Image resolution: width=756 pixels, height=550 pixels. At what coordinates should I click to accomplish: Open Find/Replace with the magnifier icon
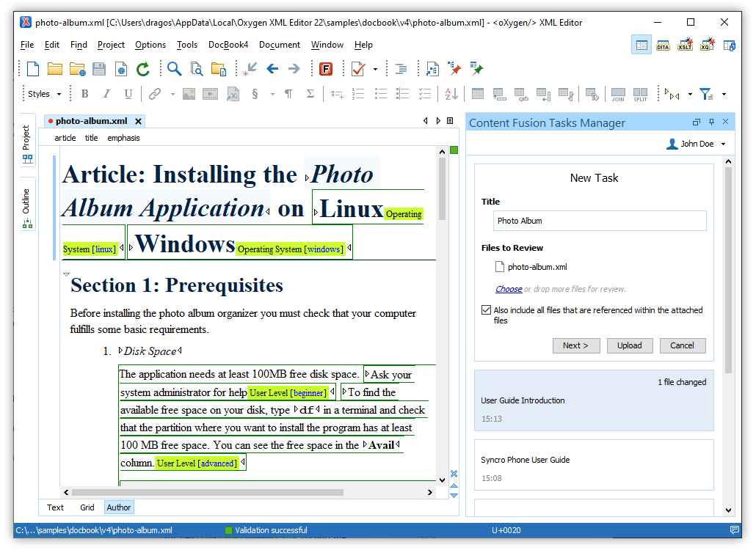click(174, 69)
